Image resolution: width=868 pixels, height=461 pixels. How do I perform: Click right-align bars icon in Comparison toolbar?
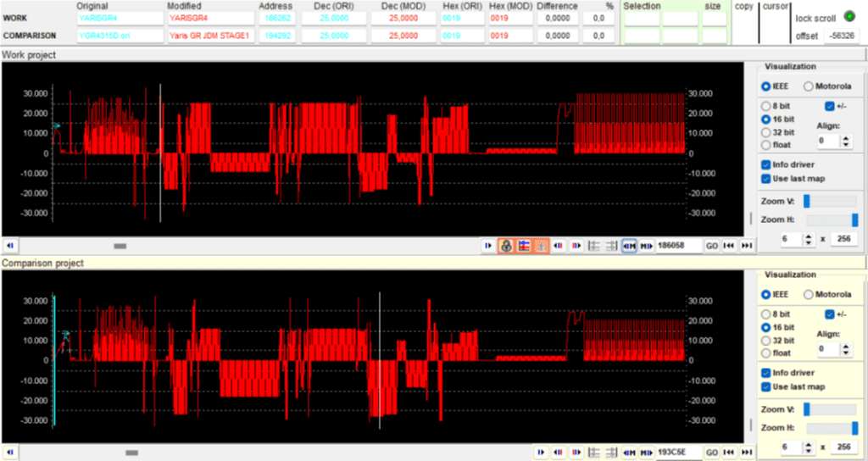tap(612, 453)
